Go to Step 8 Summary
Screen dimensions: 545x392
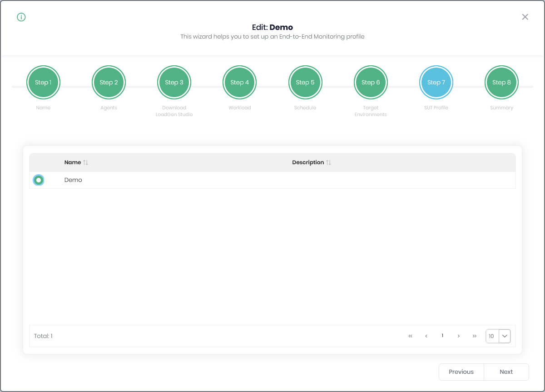click(x=501, y=83)
